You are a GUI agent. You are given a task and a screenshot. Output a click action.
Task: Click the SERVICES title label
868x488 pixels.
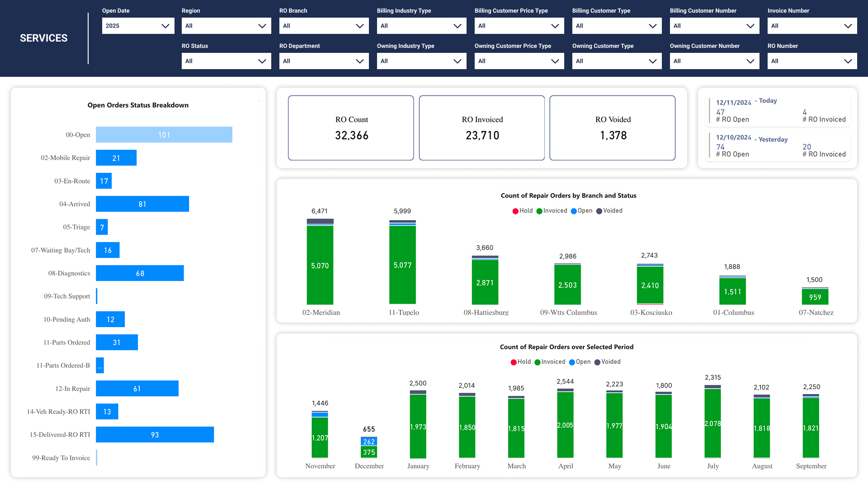[x=43, y=38]
